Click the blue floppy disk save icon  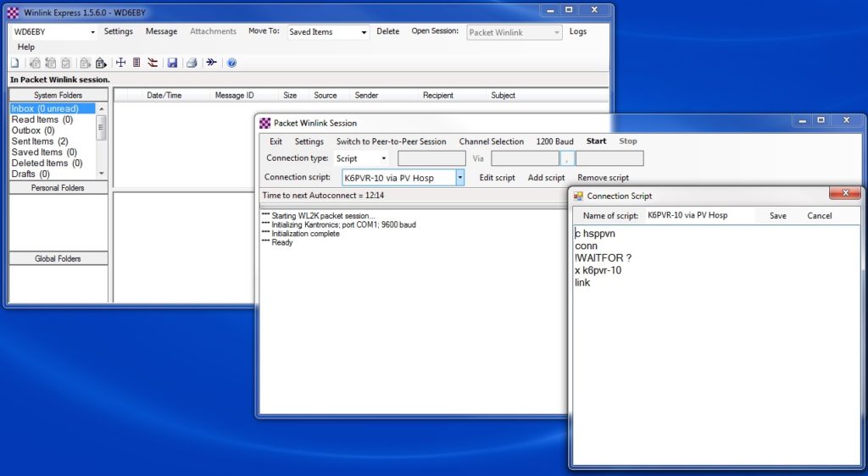tap(172, 63)
